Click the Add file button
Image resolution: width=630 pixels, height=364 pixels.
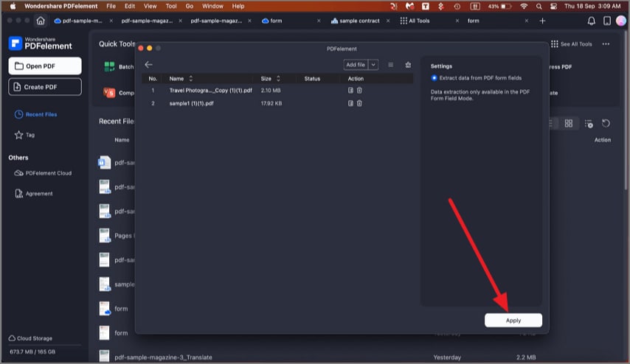click(x=356, y=65)
